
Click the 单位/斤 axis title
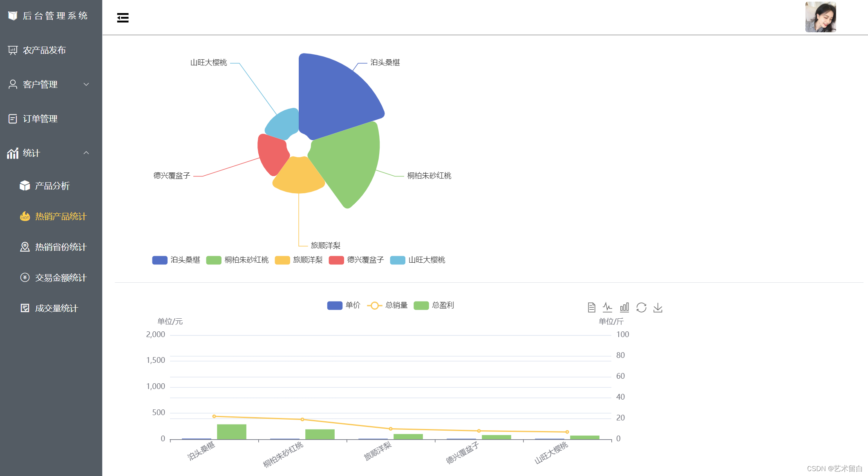pyautogui.click(x=611, y=322)
